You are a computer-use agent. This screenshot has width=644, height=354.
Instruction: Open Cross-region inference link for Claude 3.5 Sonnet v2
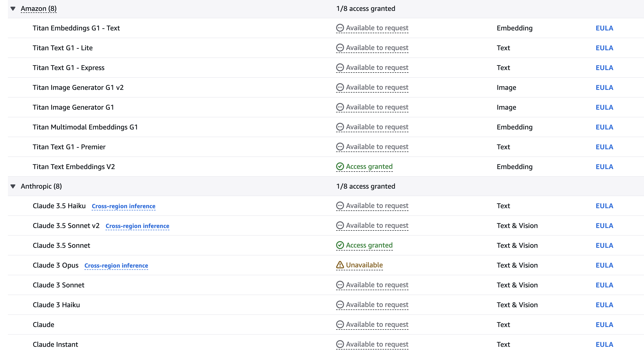tap(137, 226)
